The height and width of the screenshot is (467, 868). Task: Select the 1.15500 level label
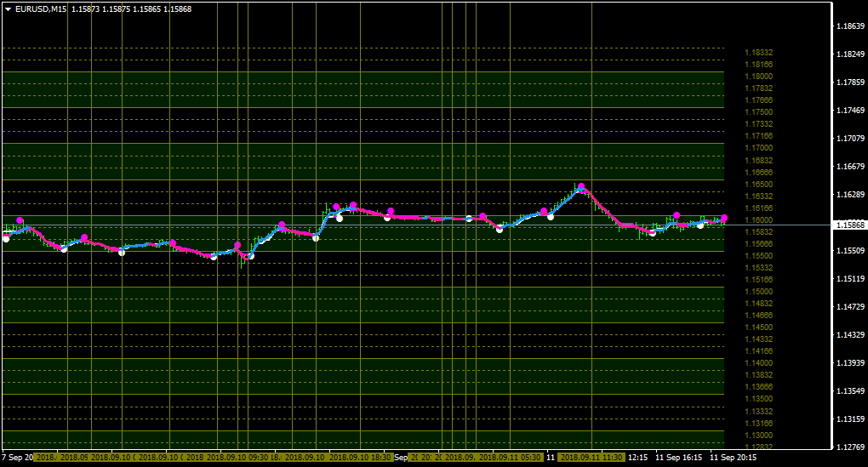click(759, 256)
